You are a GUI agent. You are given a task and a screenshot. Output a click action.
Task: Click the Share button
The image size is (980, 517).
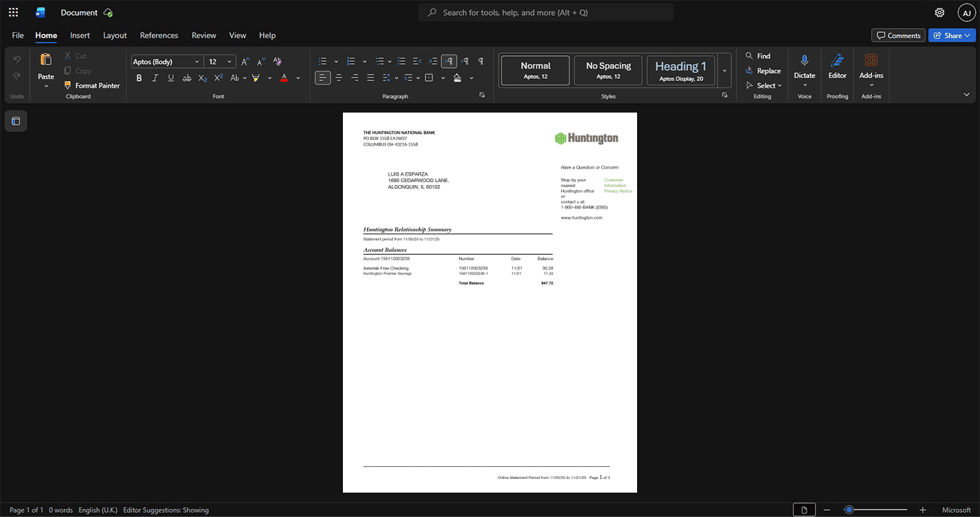coord(952,35)
